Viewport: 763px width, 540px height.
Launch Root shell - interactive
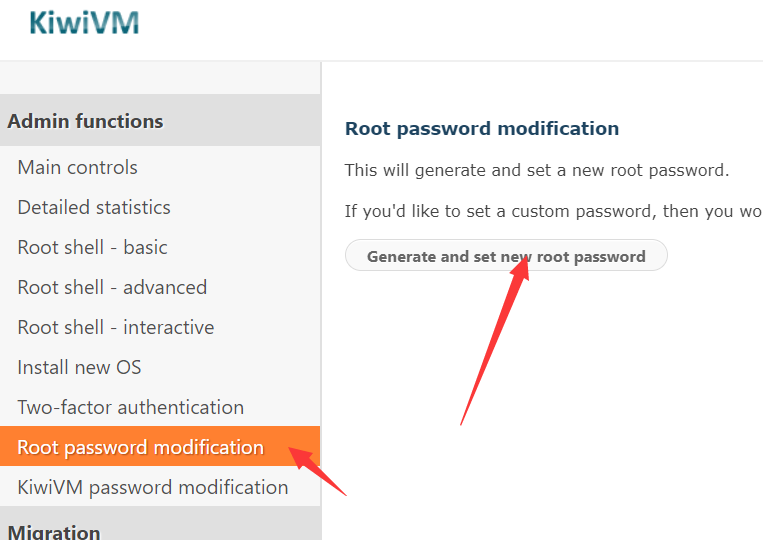click(116, 327)
